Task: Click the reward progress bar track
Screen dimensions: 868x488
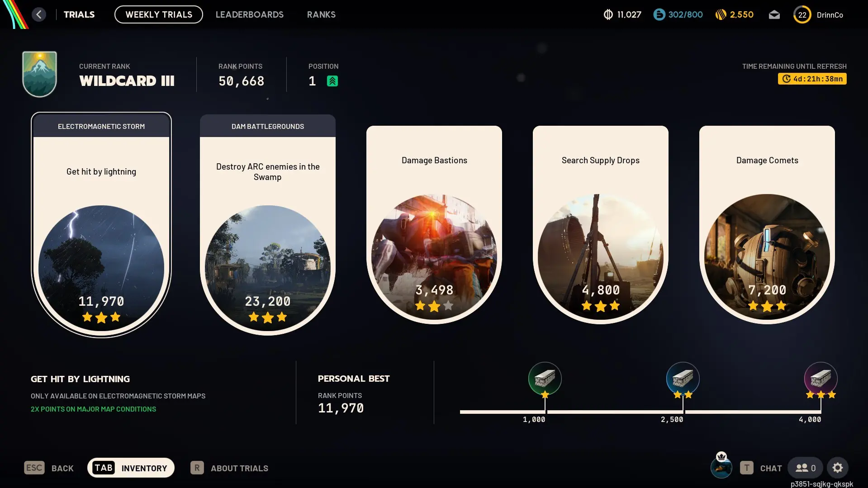Action: 640,412
